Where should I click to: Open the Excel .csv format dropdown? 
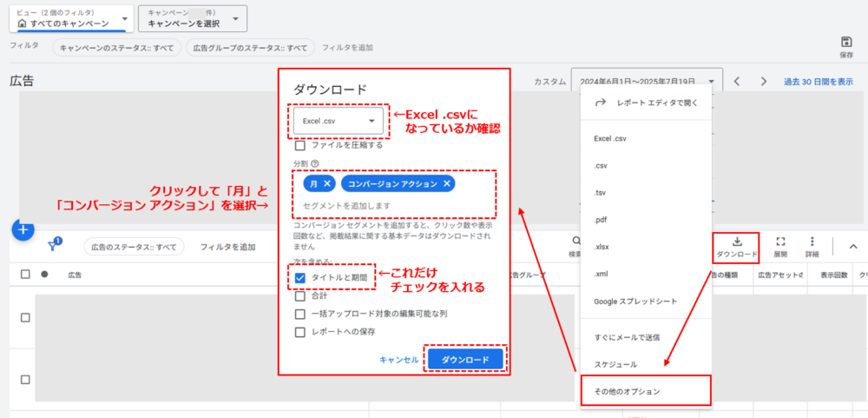tap(339, 121)
